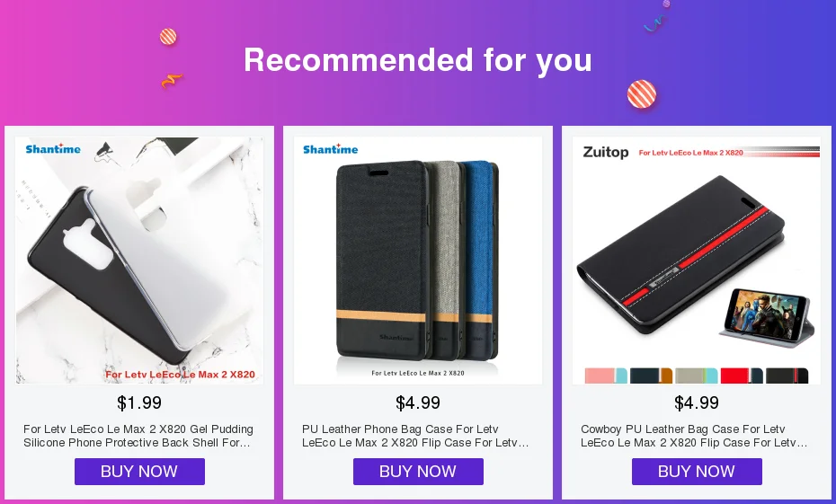Open the three-color flip case product image
Image resolution: width=836 pixels, height=504 pixels.
(x=418, y=261)
